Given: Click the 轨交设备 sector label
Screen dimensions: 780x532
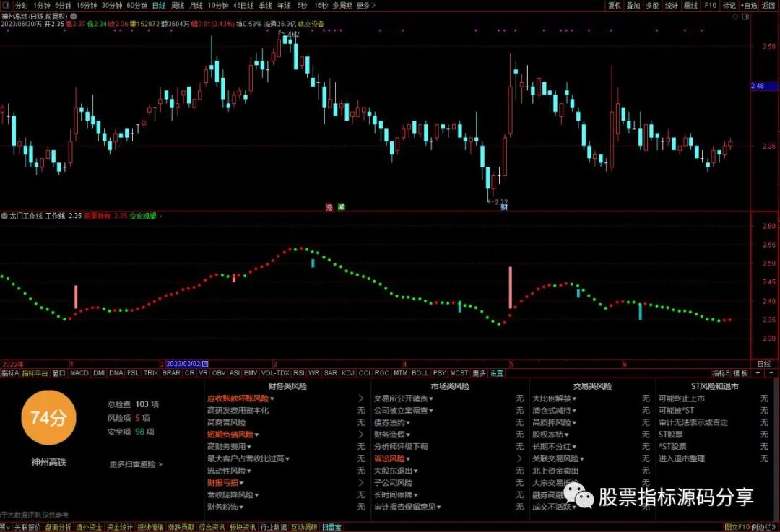Looking at the screenshot, I should tap(311, 24).
